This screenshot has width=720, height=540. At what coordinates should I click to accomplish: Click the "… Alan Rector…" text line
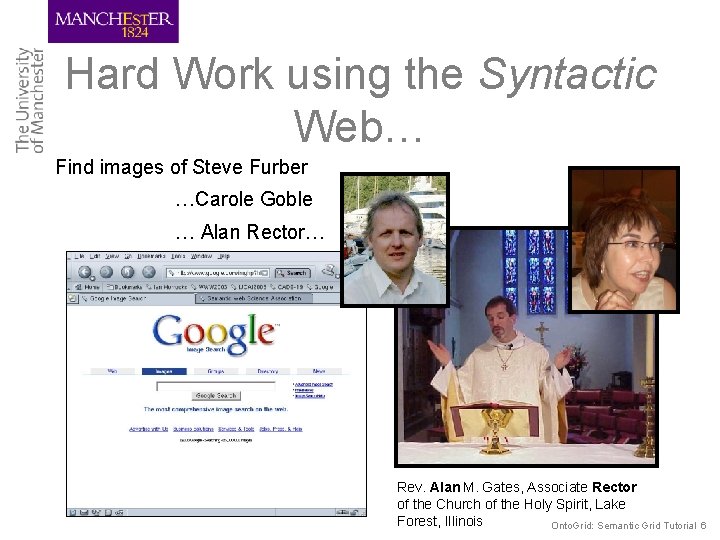(250, 232)
